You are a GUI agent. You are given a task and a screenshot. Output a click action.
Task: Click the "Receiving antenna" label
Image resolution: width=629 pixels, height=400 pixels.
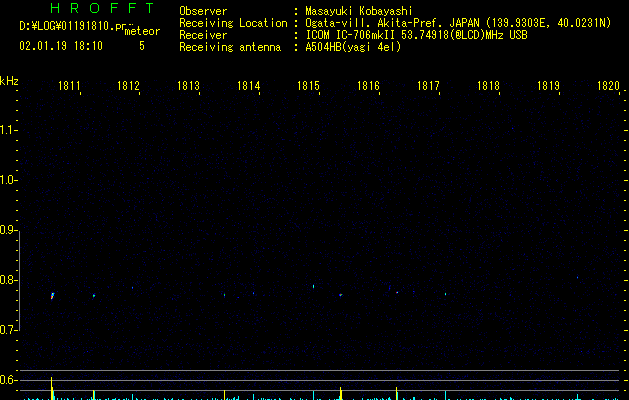(230, 47)
